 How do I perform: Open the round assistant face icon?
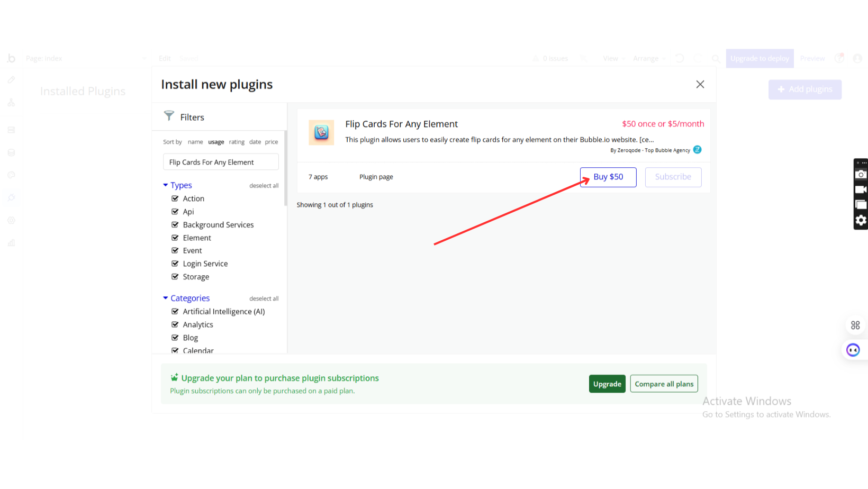853,350
